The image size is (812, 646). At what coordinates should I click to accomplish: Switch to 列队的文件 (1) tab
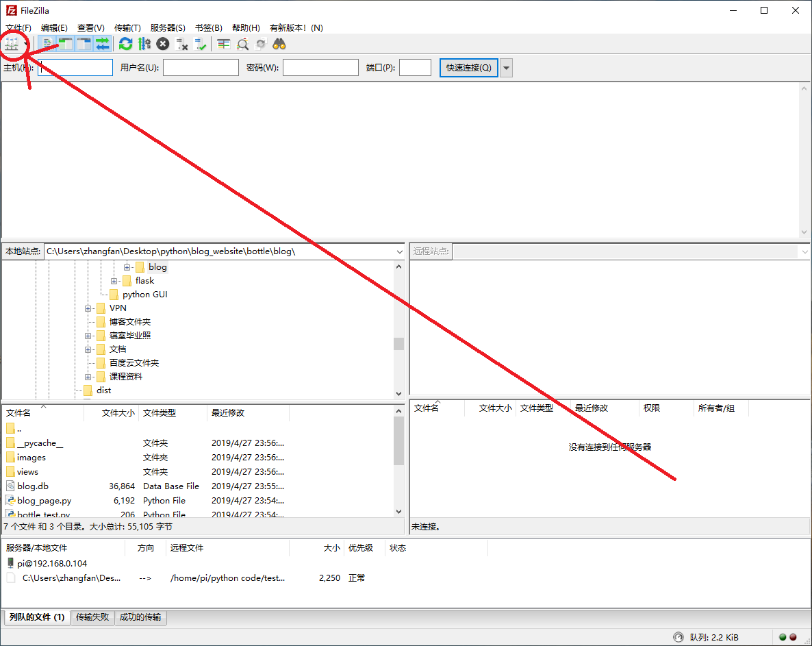(x=37, y=617)
